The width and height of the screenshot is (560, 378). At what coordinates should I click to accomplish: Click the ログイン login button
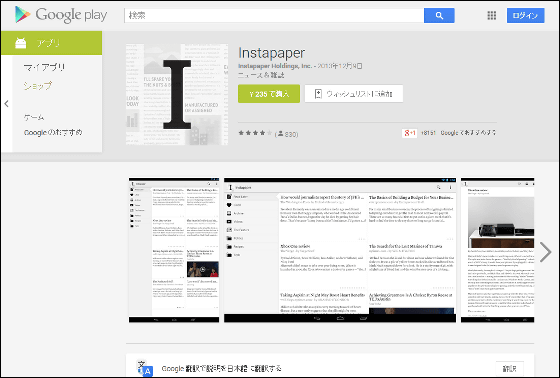(x=525, y=15)
